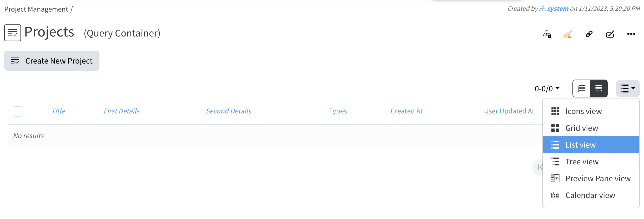
Task: Switch to wrapped rows display toggle
Action: point(581,88)
